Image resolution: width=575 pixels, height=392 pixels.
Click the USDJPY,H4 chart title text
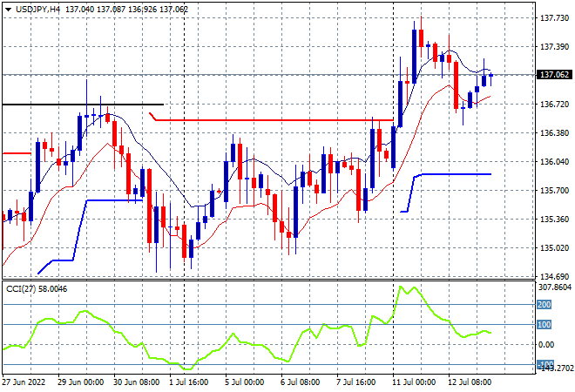(x=37, y=10)
